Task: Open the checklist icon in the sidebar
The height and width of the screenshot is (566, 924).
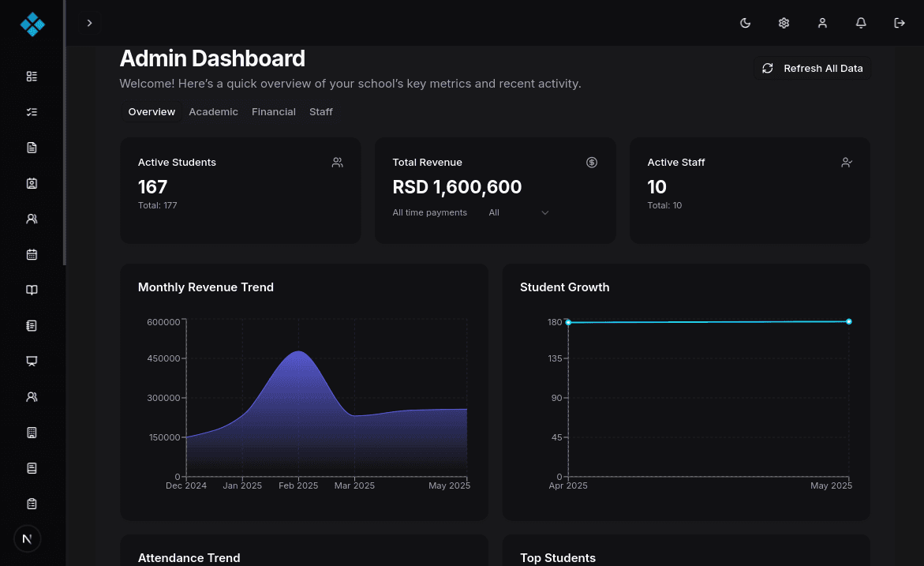Action: 32,112
